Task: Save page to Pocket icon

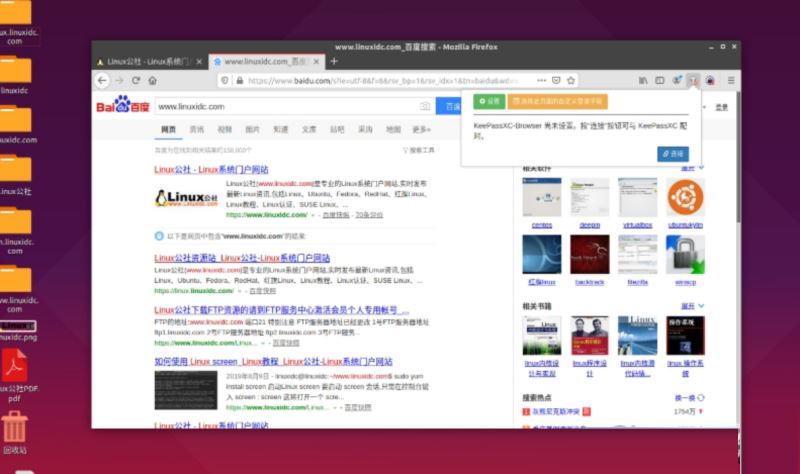Action: [556, 81]
